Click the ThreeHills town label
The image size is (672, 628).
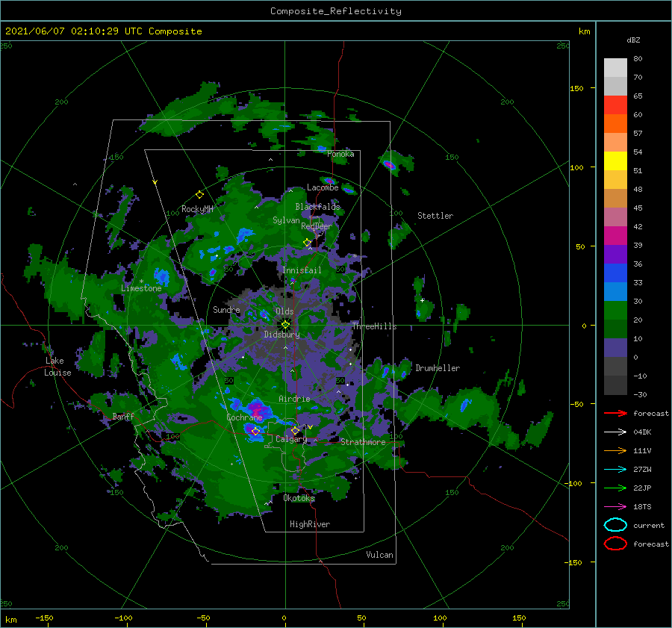pyautogui.click(x=374, y=326)
